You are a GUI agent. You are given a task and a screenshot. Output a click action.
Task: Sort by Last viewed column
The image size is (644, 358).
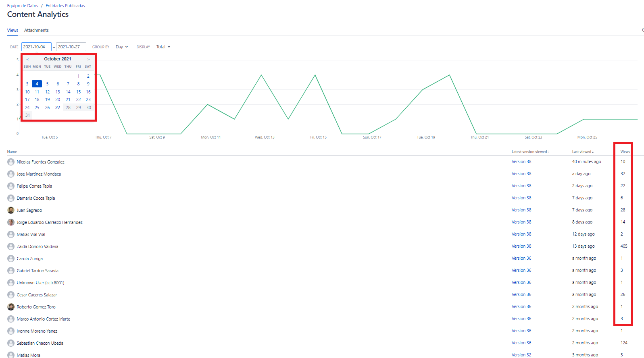tap(582, 152)
